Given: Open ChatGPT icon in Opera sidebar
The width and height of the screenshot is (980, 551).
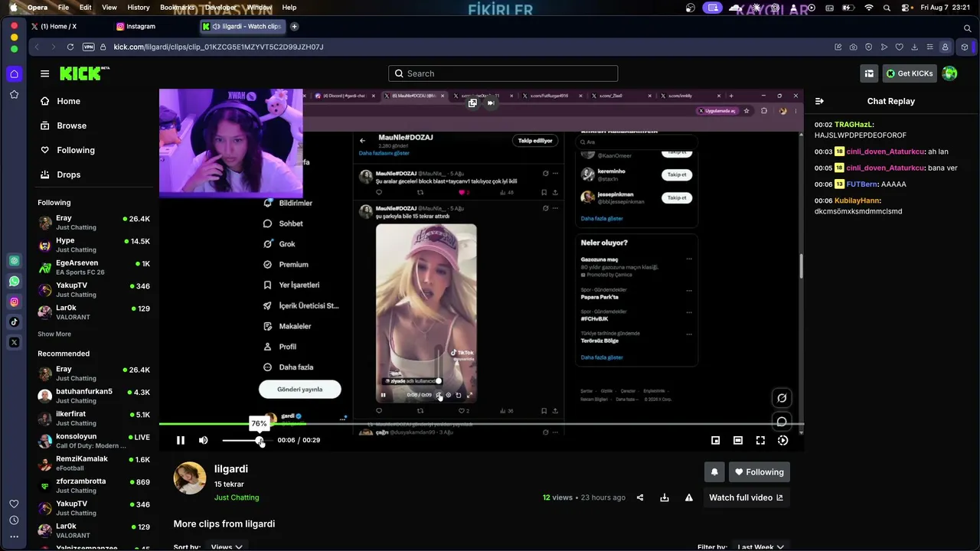Looking at the screenshot, I should [x=14, y=261].
